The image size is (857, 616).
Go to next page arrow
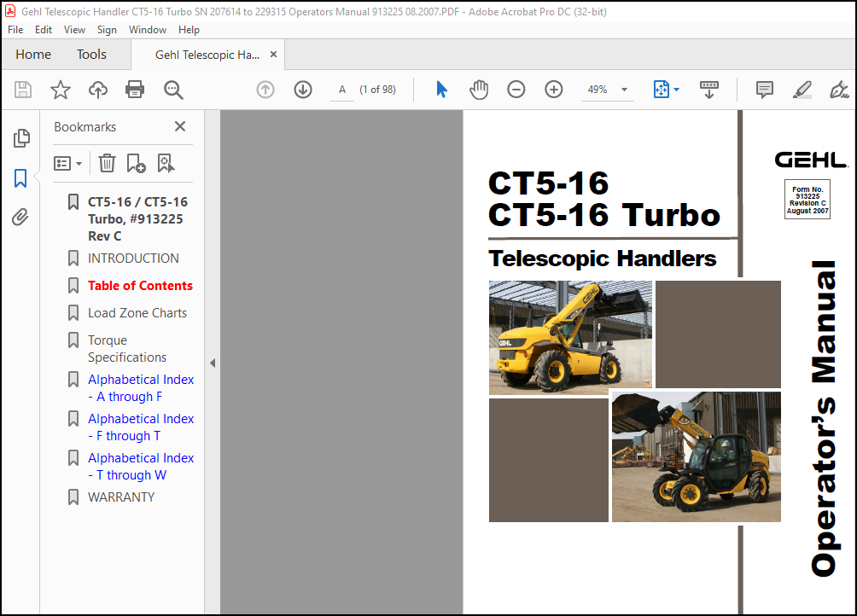coord(303,90)
